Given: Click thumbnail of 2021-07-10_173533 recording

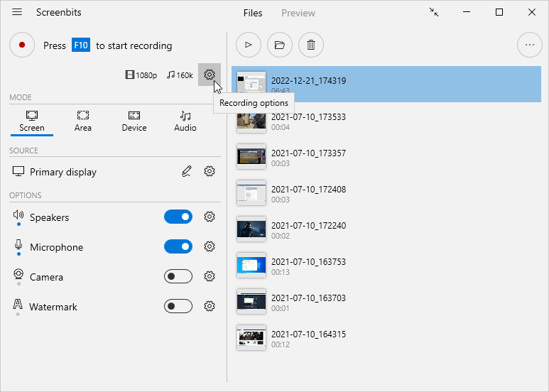Looking at the screenshot, I should tap(251, 121).
